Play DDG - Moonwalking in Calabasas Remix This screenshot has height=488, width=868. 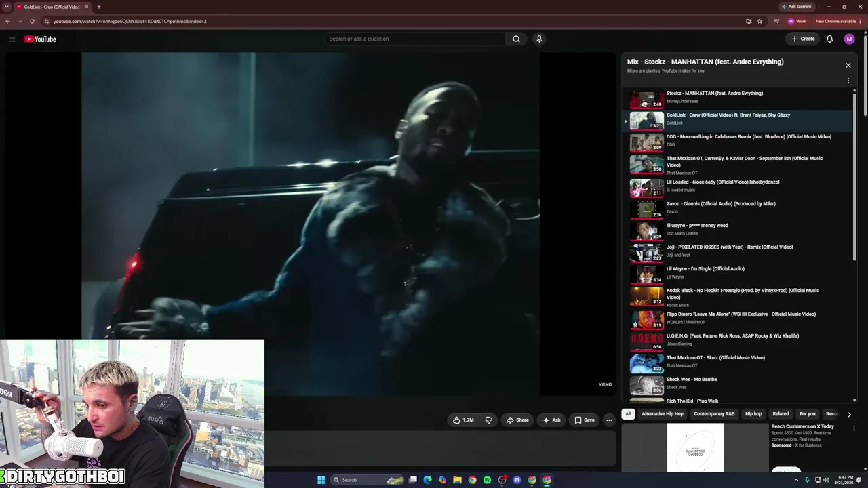(736, 142)
